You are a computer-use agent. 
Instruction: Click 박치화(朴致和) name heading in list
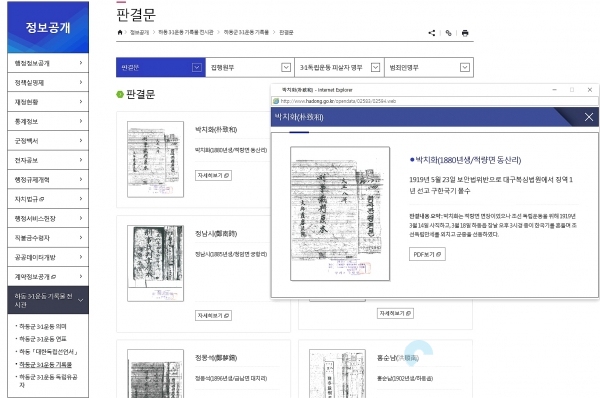pyautogui.click(x=216, y=130)
